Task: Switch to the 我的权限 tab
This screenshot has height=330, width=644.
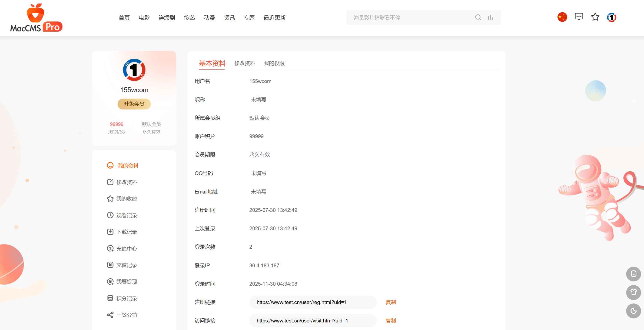Action: [274, 63]
